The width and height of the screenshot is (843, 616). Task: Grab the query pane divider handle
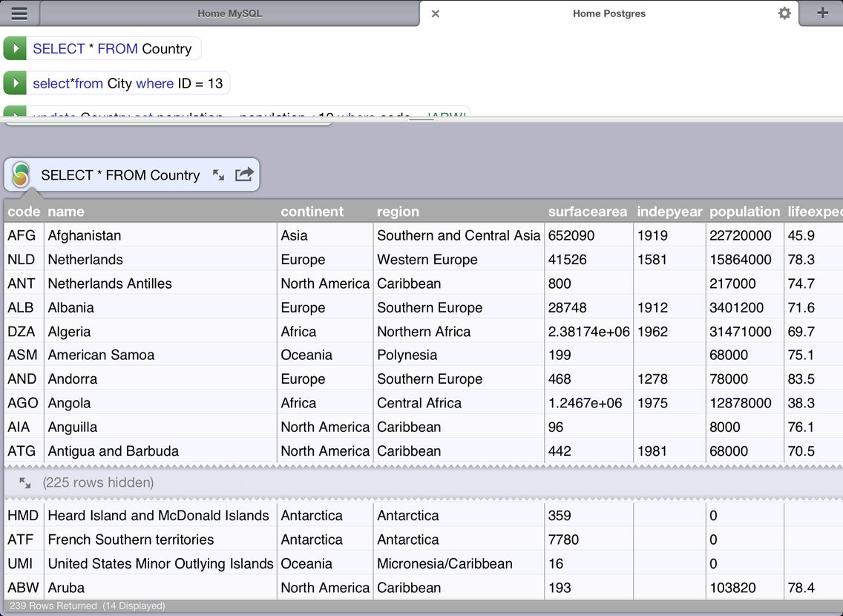click(421, 119)
